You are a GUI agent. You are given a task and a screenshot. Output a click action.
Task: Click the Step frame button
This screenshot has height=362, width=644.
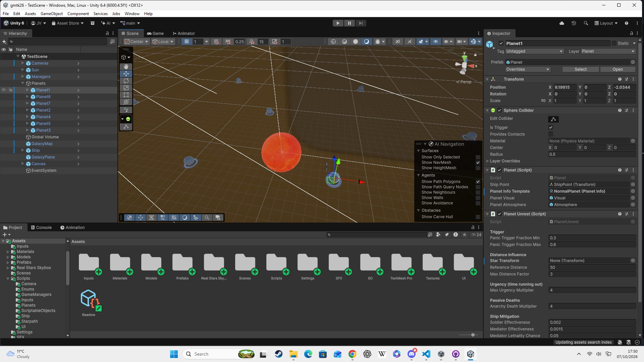(x=361, y=23)
